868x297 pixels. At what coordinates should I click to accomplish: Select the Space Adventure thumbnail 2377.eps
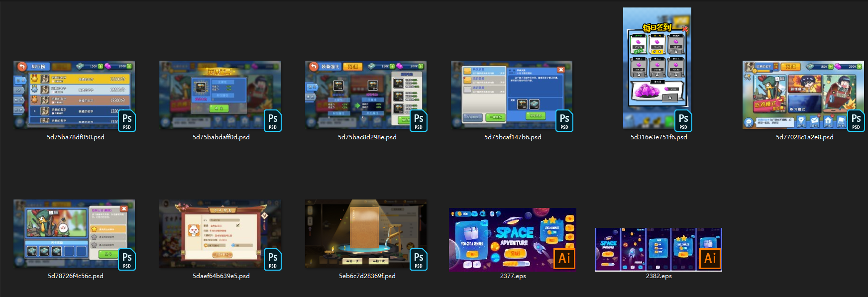(513, 239)
